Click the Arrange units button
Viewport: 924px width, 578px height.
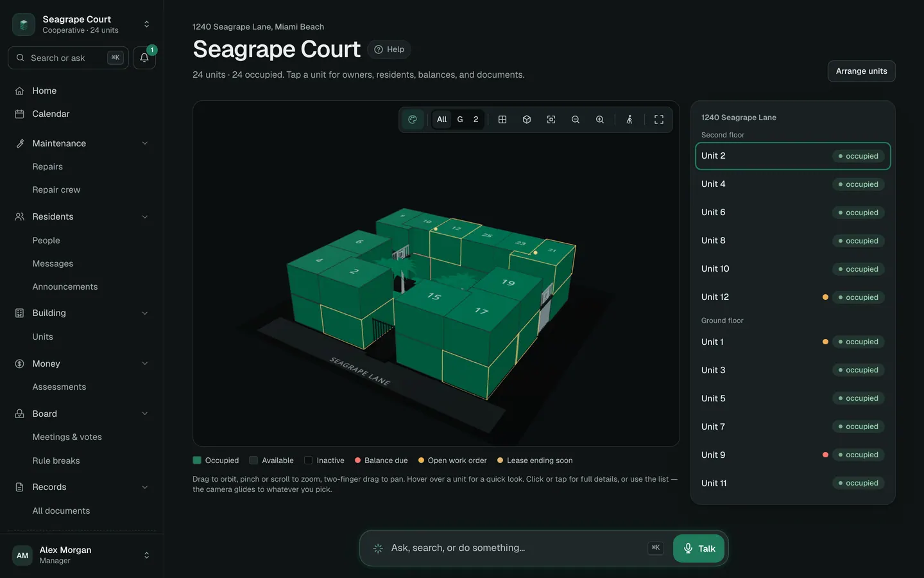click(861, 71)
